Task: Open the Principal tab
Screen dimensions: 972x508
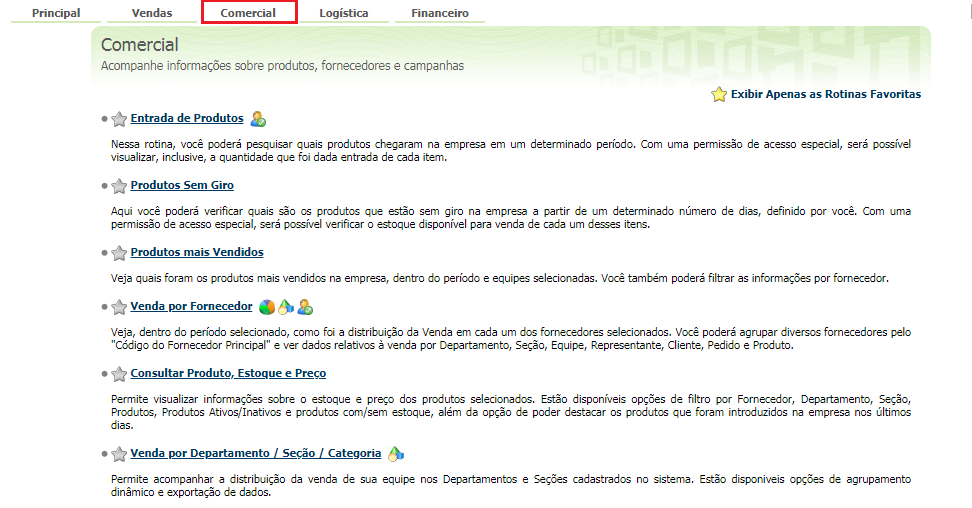Action: click(x=56, y=13)
